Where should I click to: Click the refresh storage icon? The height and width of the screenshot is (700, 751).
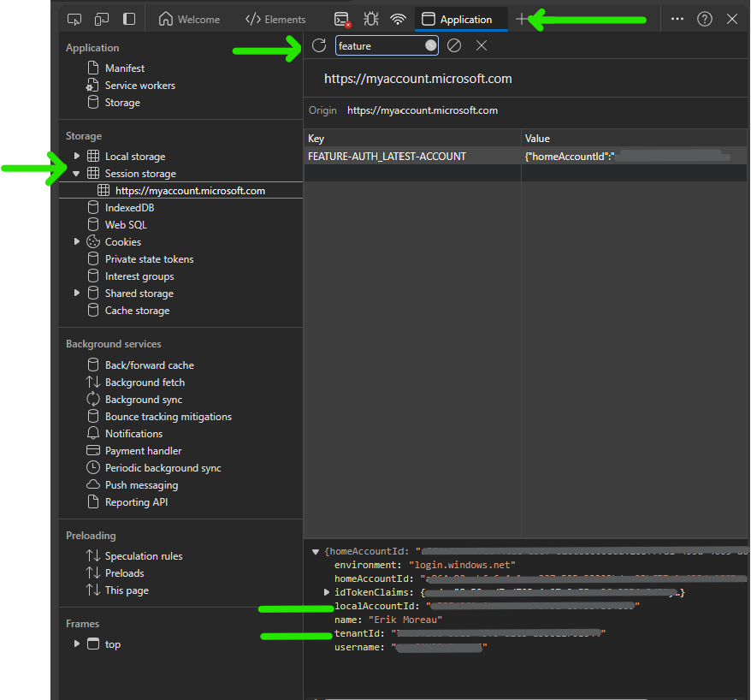pos(319,45)
